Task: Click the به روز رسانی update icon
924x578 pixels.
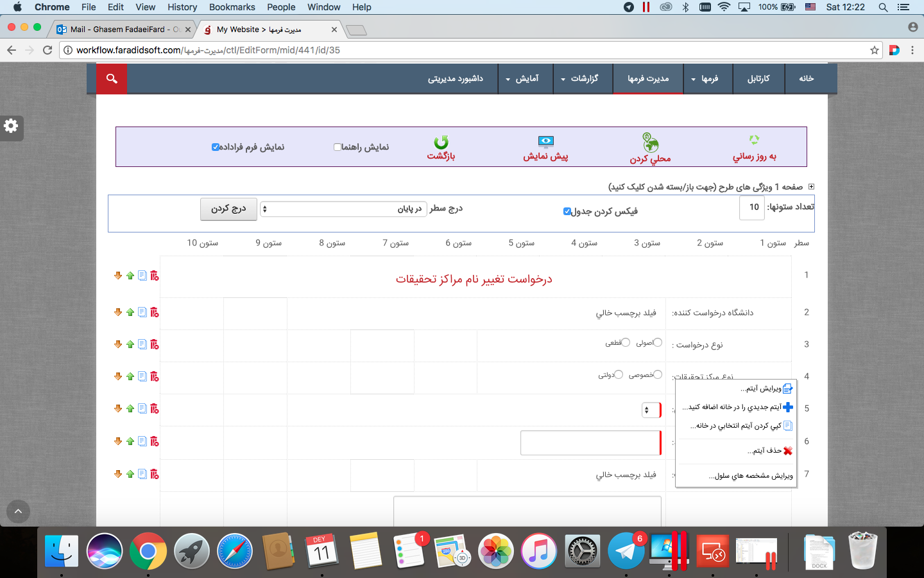Action: click(754, 140)
